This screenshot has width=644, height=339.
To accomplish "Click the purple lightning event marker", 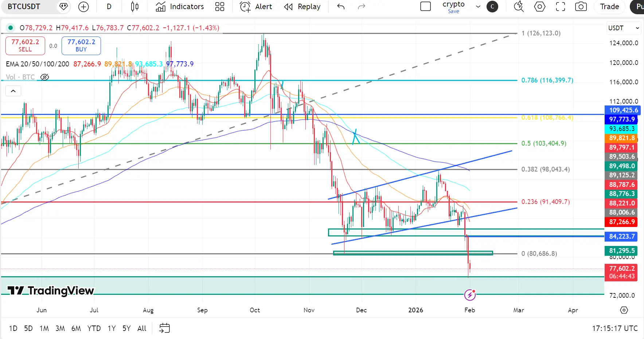I will (x=470, y=294).
